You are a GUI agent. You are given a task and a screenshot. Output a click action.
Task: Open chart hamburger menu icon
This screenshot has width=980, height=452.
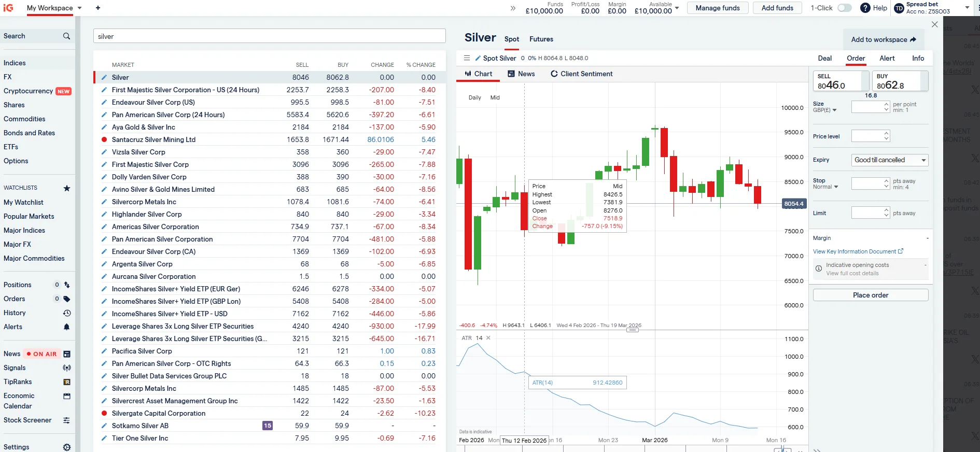pos(467,58)
